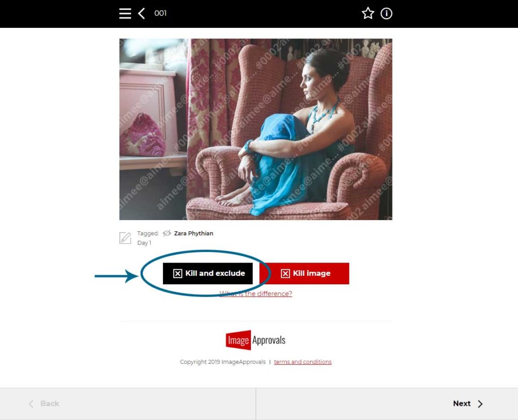Toggle the crossed-eye tag visibility icon
The image size is (518, 420).
167,233
